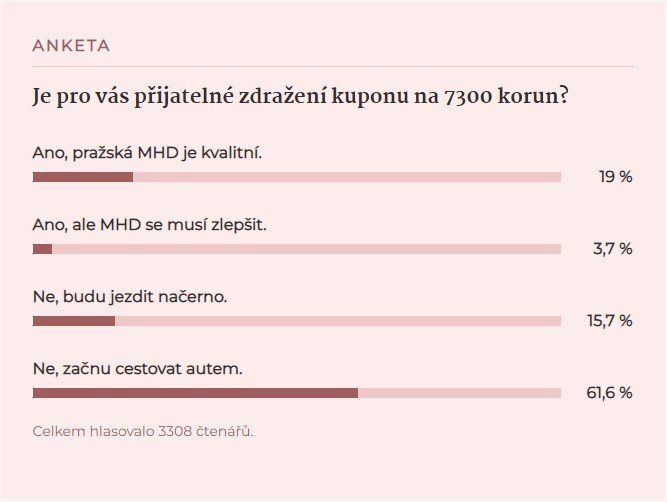667x502 pixels.
Task: Choose option 'Ano, ale MHD se musí zlepšit.'
Action: pyautogui.click(x=149, y=225)
